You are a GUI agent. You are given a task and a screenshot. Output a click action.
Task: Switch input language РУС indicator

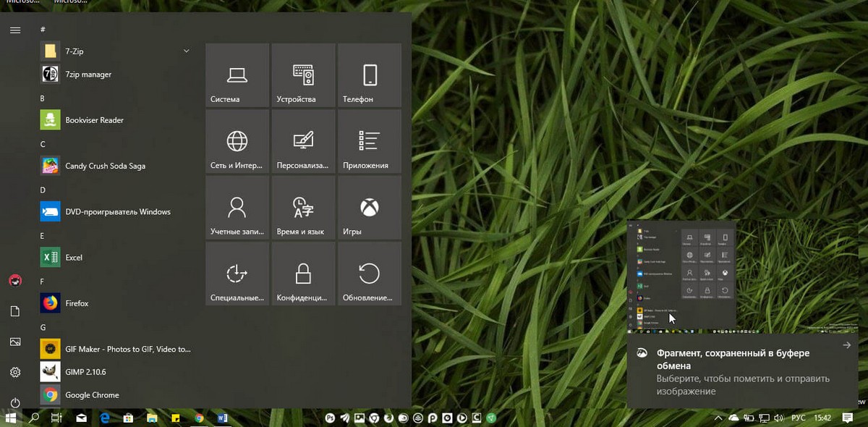[799, 418]
